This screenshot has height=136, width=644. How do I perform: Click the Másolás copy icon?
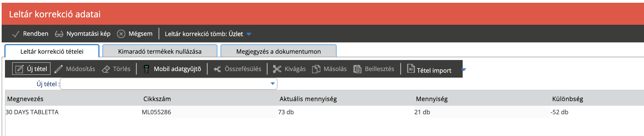(316, 69)
